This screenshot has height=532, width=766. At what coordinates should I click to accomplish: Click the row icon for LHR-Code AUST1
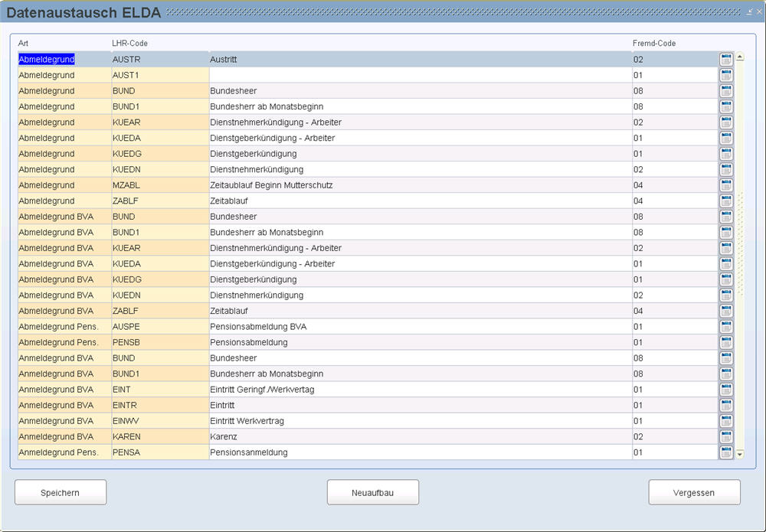click(725, 75)
